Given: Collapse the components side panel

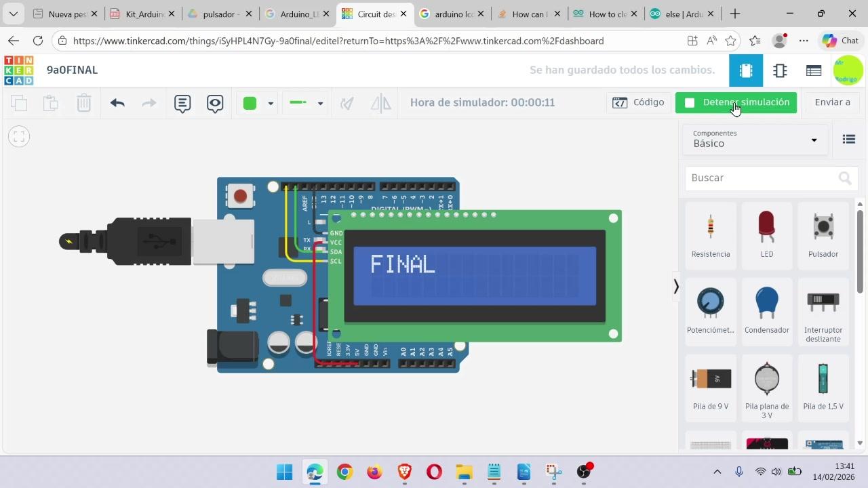Looking at the screenshot, I should coord(675,287).
